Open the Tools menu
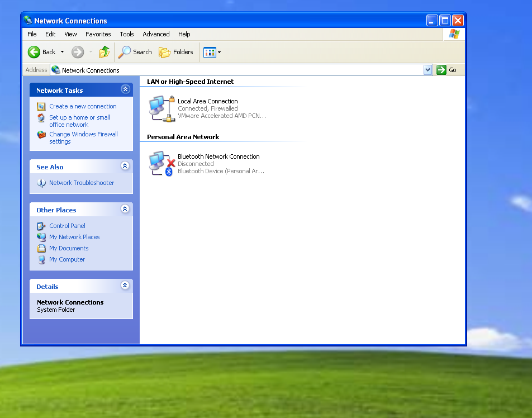Screen dimensions: 532x418 click(127, 34)
